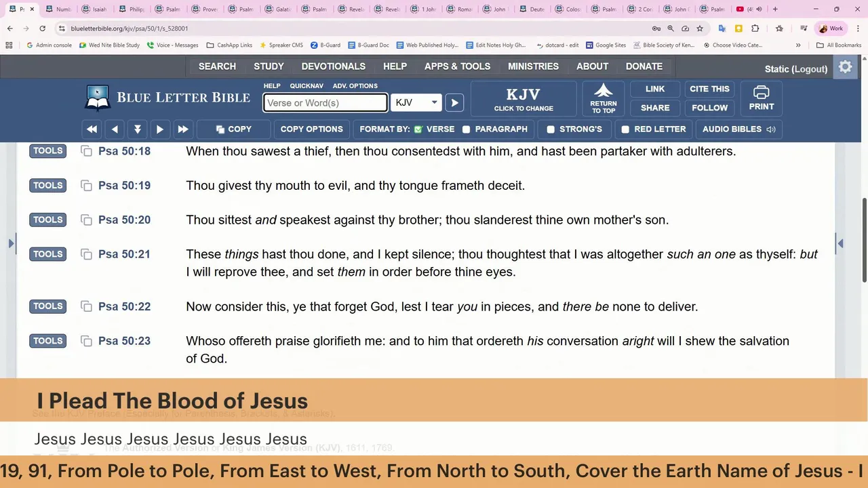The width and height of the screenshot is (868, 488).
Task: Open the site settings gear icon
Action: (x=845, y=67)
